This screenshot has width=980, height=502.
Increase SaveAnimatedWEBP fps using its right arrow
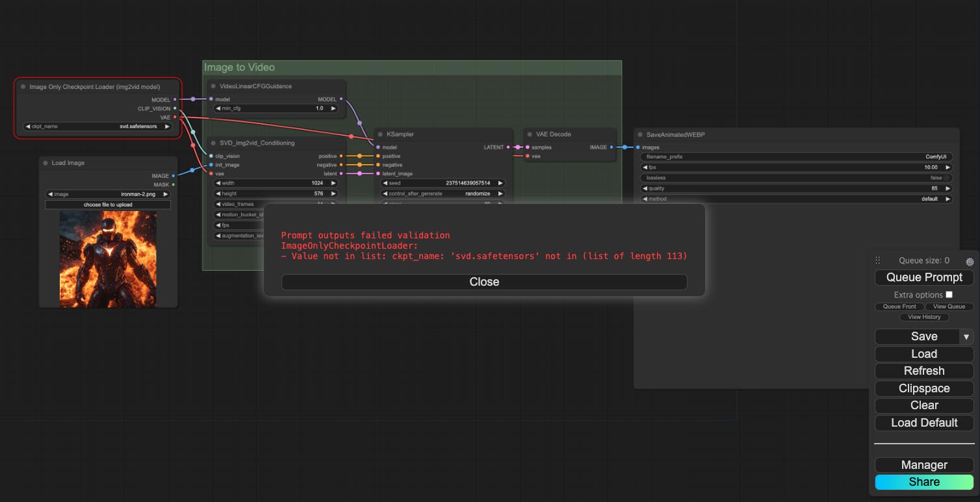[949, 168]
